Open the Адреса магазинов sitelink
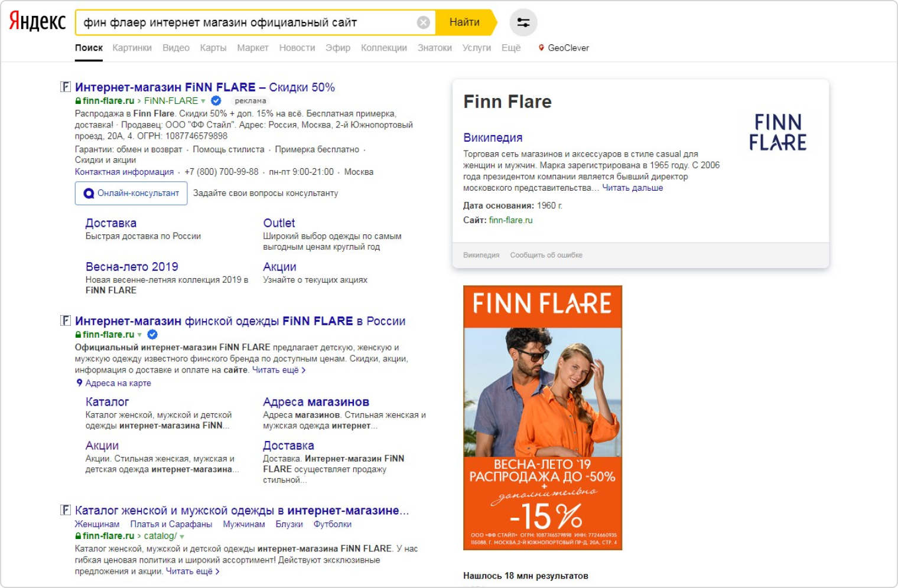This screenshot has height=588, width=898. pos(316,402)
